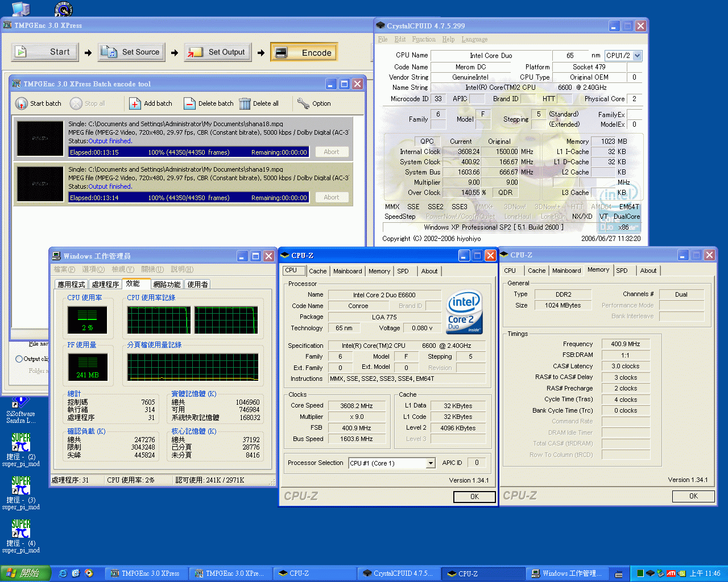Click OK in CPU-Z memory window
Image resolution: width=728 pixels, height=582 pixels.
pyautogui.click(x=693, y=496)
